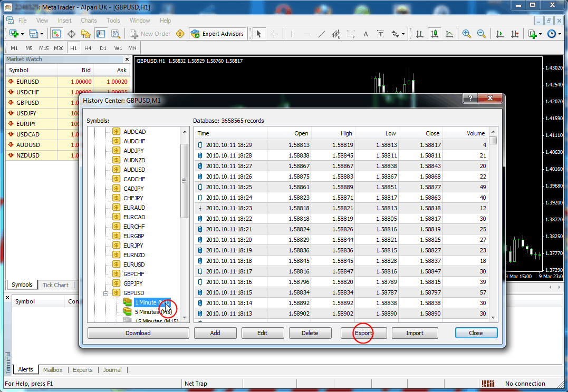This screenshot has height=392, width=568.
Task: Open the New Chart dropdown arrow
Action: [23, 34]
